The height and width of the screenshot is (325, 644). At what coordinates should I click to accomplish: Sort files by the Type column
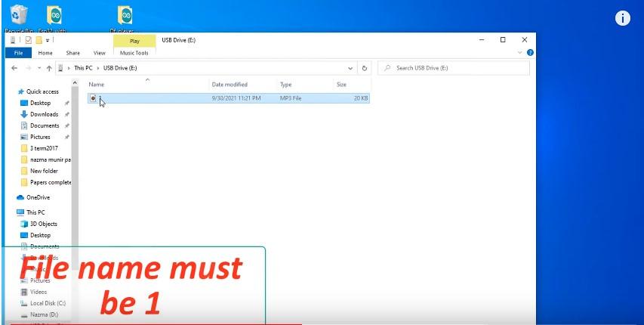[286, 85]
